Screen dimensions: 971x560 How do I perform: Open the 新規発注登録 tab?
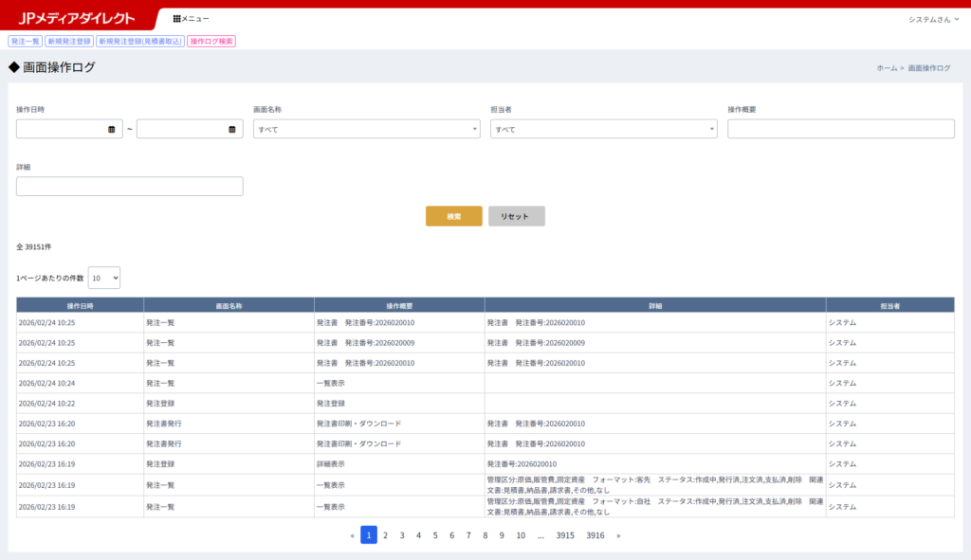pyautogui.click(x=68, y=42)
